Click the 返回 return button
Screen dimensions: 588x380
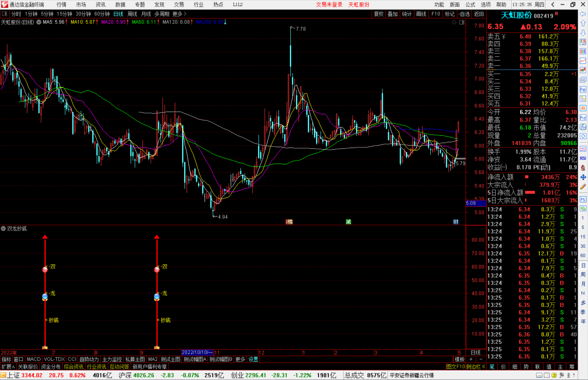[479, 14]
